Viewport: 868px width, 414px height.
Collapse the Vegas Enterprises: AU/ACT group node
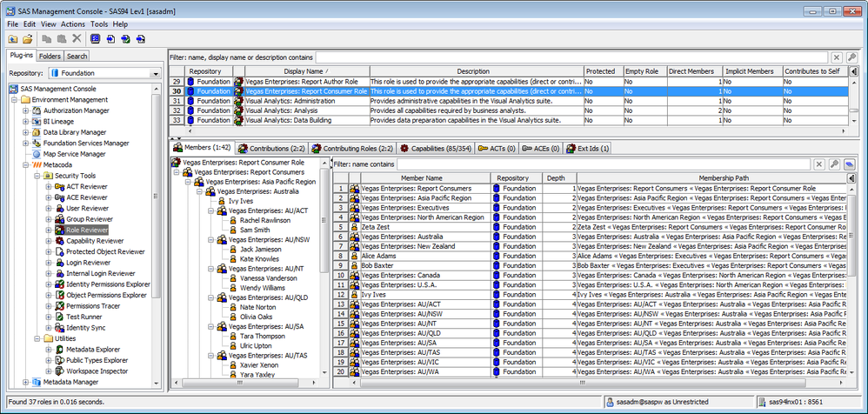click(210, 210)
